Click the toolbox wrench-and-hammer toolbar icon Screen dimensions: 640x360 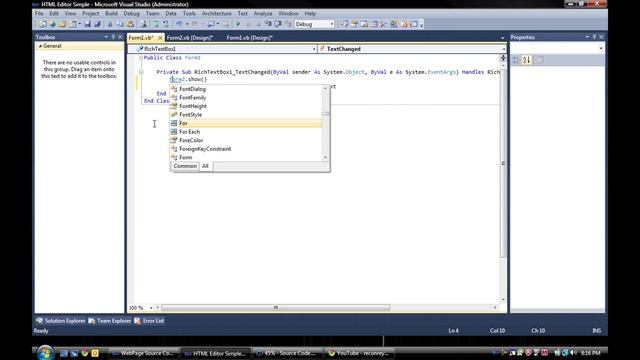[x=384, y=24]
